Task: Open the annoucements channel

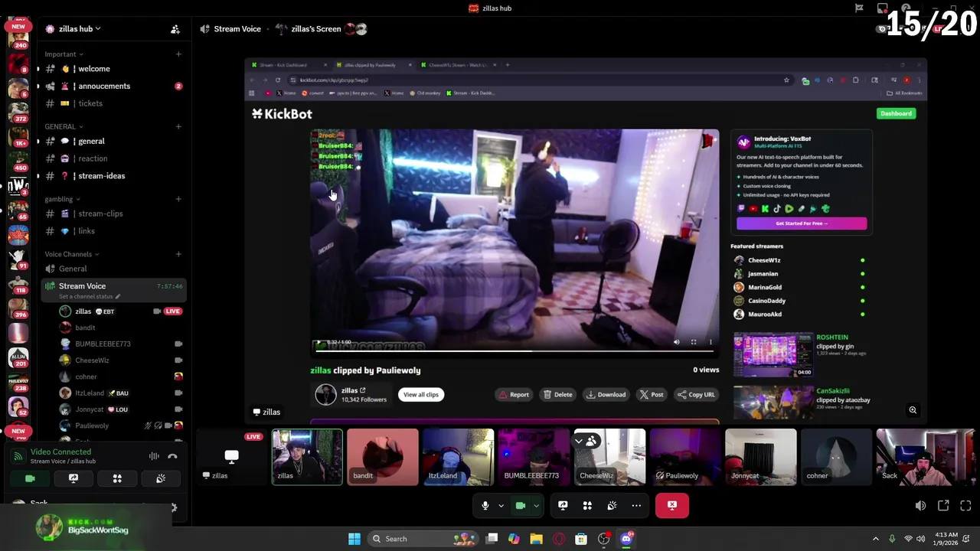Action: 113,86
